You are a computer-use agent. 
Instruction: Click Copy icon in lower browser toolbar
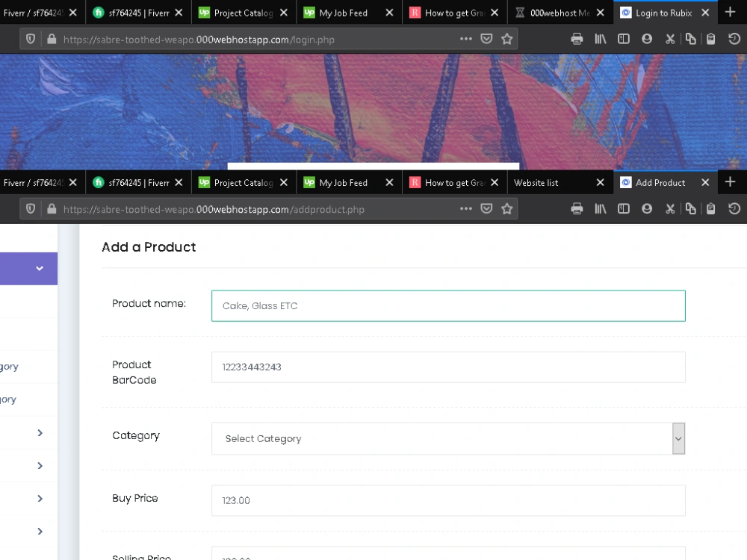coord(690,208)
